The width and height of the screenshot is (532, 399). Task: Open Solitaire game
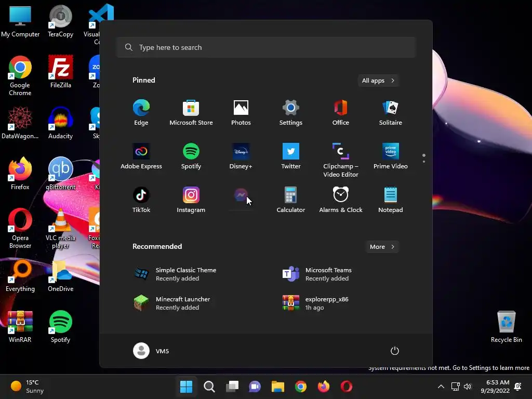391,113
